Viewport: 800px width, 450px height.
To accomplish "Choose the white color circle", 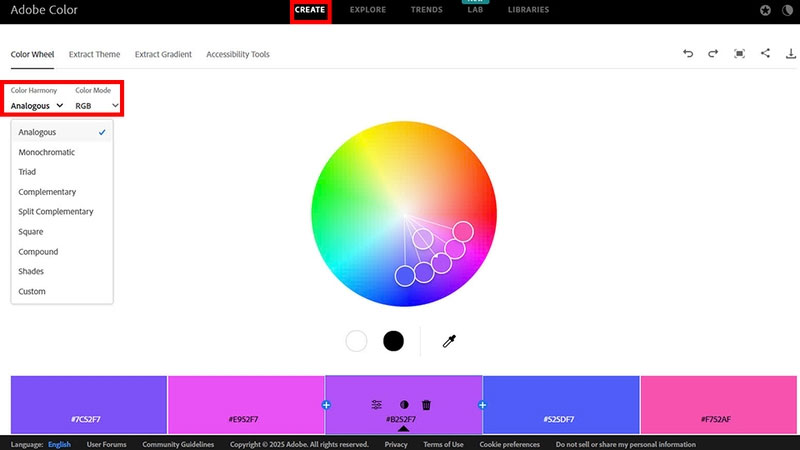I will click(x=357, y=341).
